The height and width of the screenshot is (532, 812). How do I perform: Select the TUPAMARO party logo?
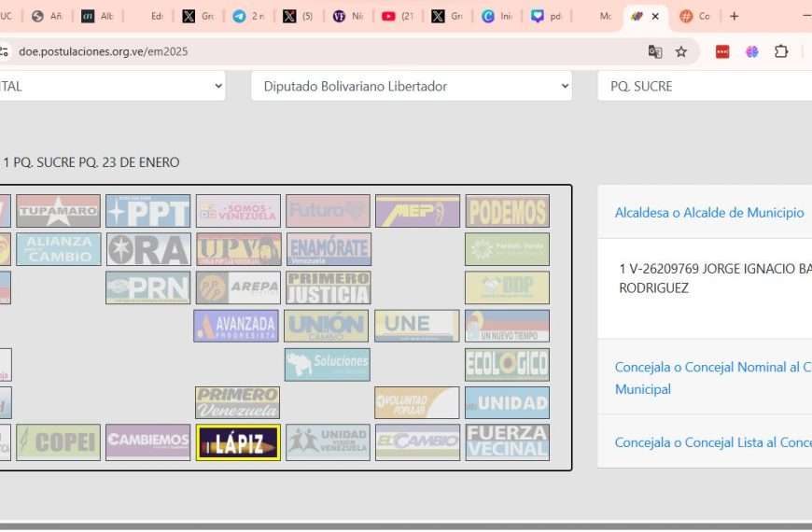[x=58, y=211]
